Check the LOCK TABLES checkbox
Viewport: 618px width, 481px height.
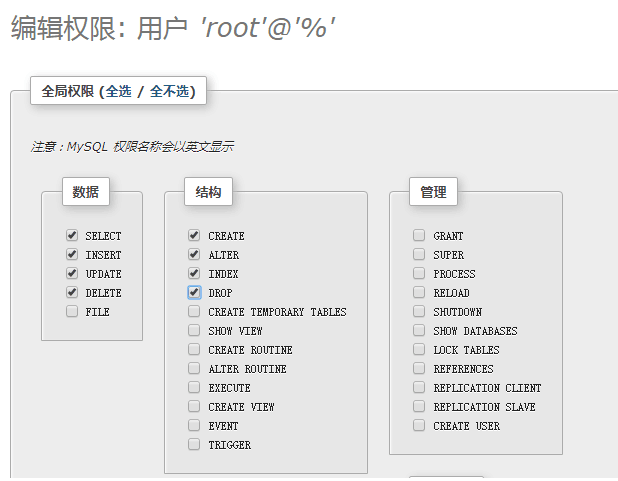pos(419,350)
